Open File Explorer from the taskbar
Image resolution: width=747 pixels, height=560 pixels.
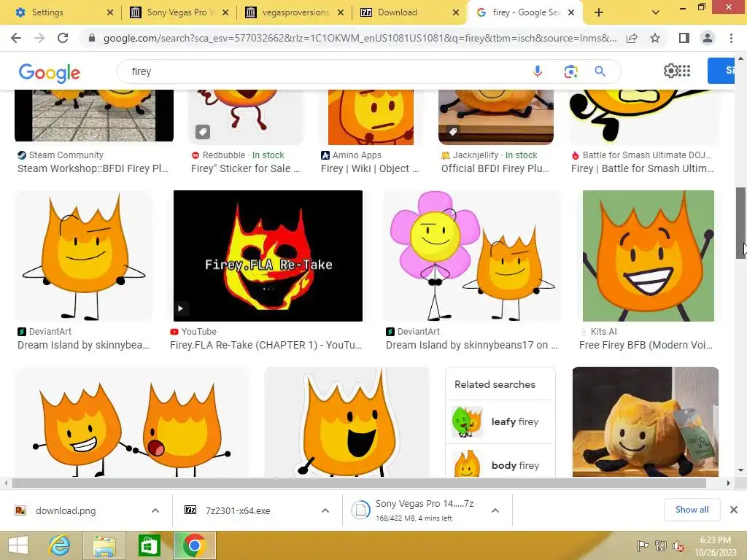pyautogui.click(x=104, y=545)
